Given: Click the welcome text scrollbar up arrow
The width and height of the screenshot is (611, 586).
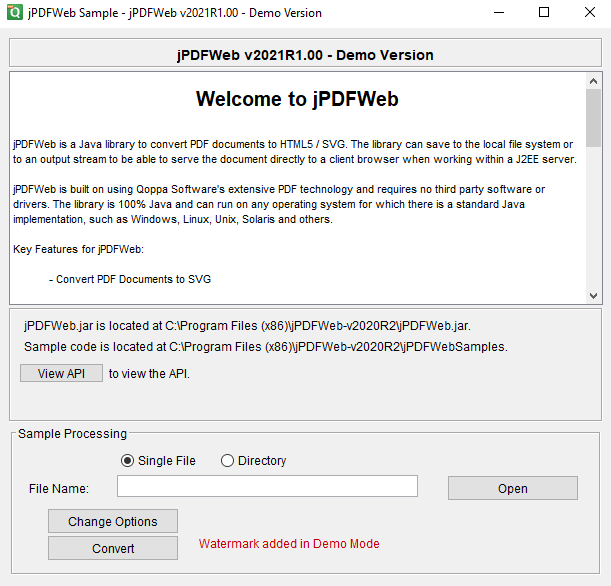Looking at the screenshot, I should point(593,81).
